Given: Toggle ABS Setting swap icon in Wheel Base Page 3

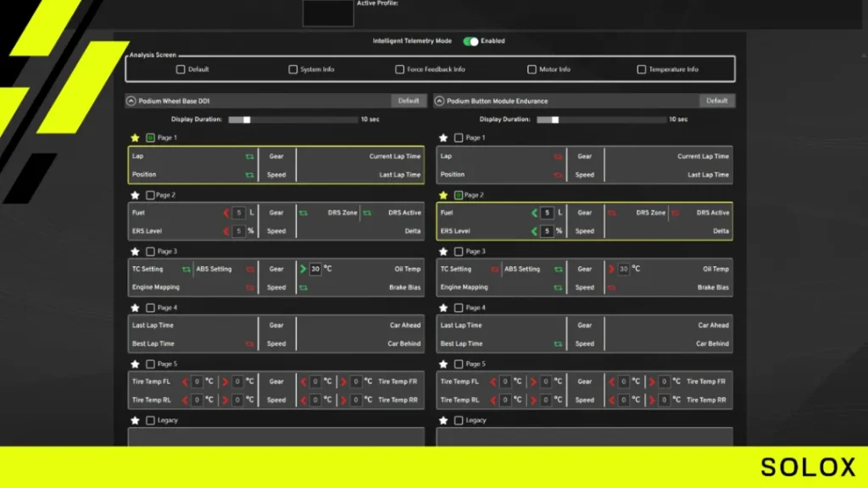Looking at the screenshot, I should coord(250,269).
